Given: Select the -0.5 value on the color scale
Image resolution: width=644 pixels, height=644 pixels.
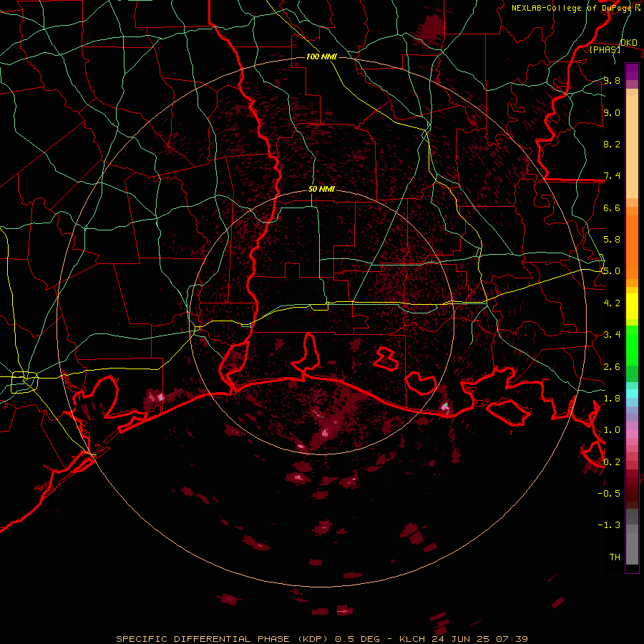Looking at the screenshot, I should (609, 494).
